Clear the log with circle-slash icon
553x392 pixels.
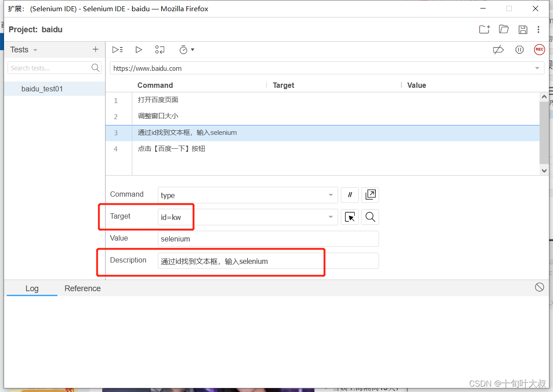coord(540,287)
